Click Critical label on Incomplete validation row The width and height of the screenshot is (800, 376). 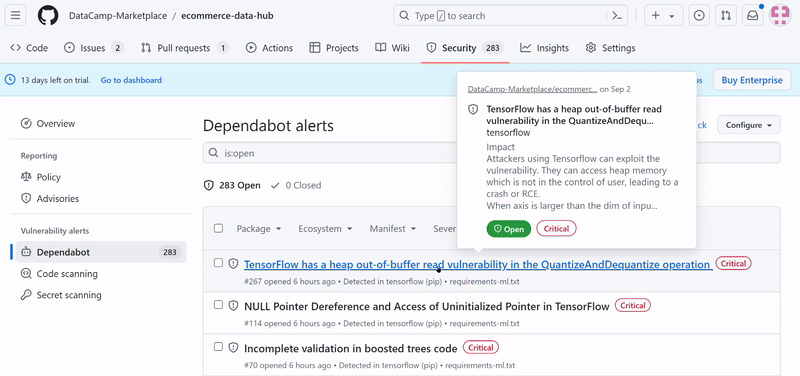point(481,347)
